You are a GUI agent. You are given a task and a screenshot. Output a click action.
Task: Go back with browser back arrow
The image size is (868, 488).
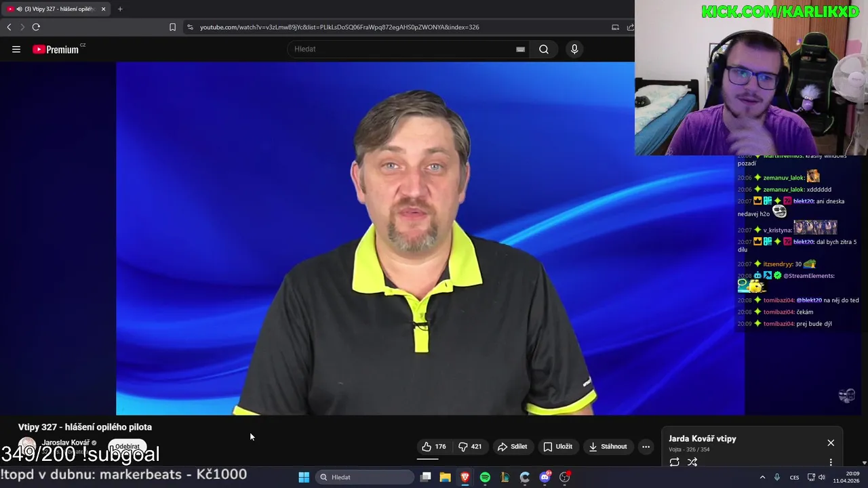click(9, 27)
